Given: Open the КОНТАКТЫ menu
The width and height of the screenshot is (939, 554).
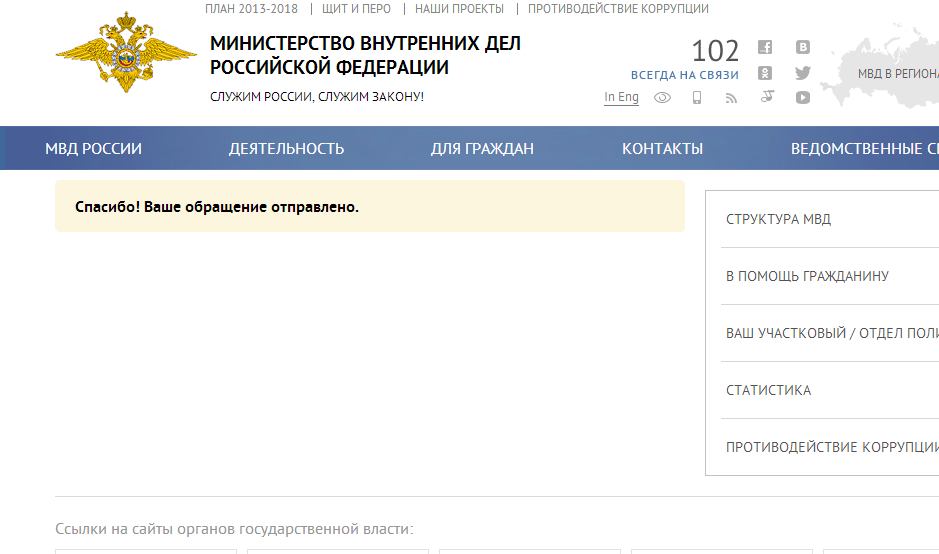Looking at the screenshot, I should click(x=662, y=149).
